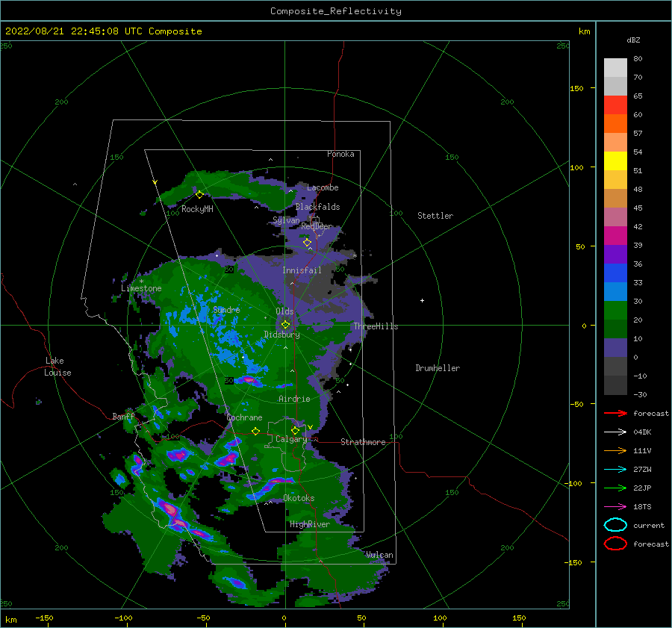Click the Ponoka town label
Image resolution: width=672 pixels, height=628 pixels.
click(340, 154)
